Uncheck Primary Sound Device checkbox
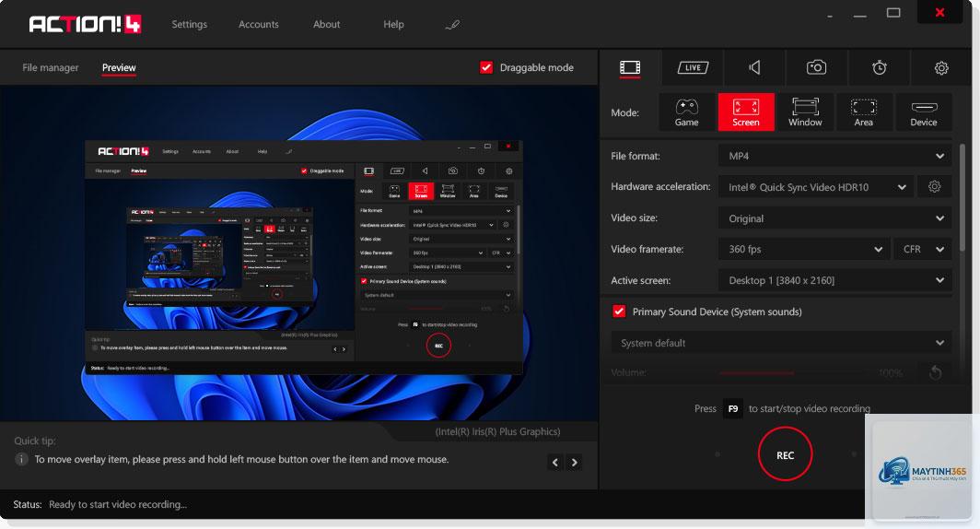 point(619,312)
